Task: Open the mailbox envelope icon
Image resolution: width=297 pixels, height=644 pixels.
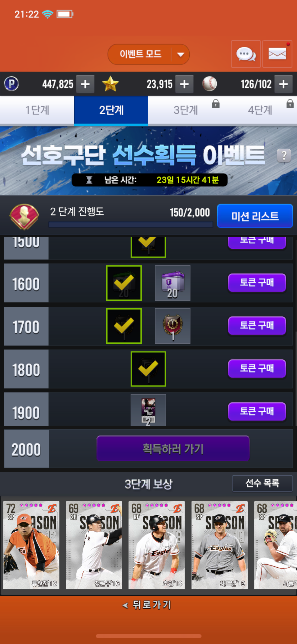Action: point(277,54)
